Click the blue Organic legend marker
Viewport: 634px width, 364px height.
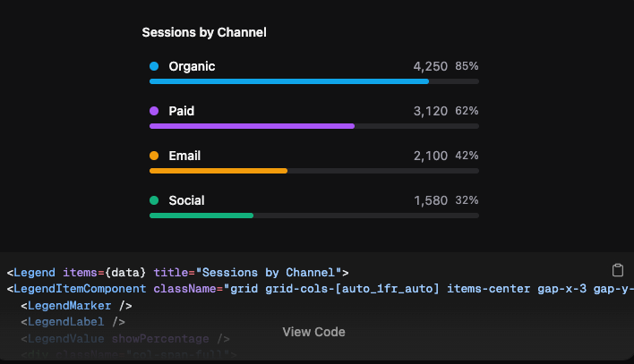coord(154,66)
